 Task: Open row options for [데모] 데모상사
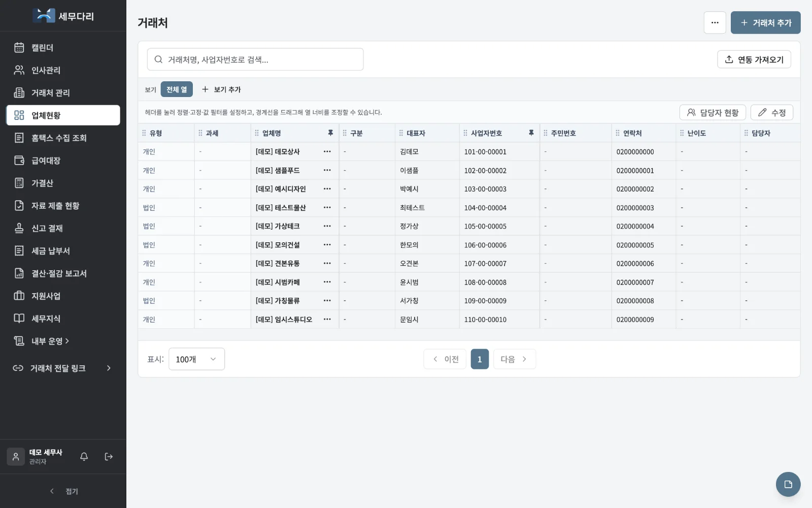pos(327,152)
